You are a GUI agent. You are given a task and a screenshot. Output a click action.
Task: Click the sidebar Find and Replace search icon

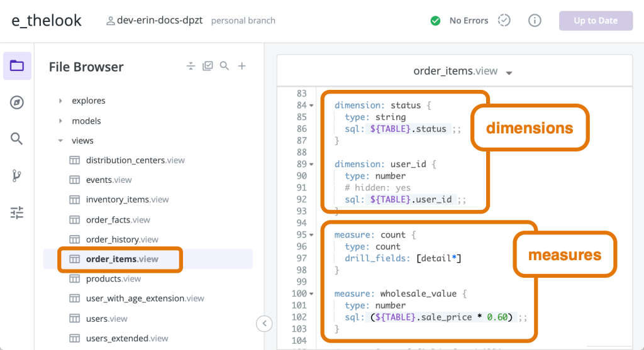17,139
